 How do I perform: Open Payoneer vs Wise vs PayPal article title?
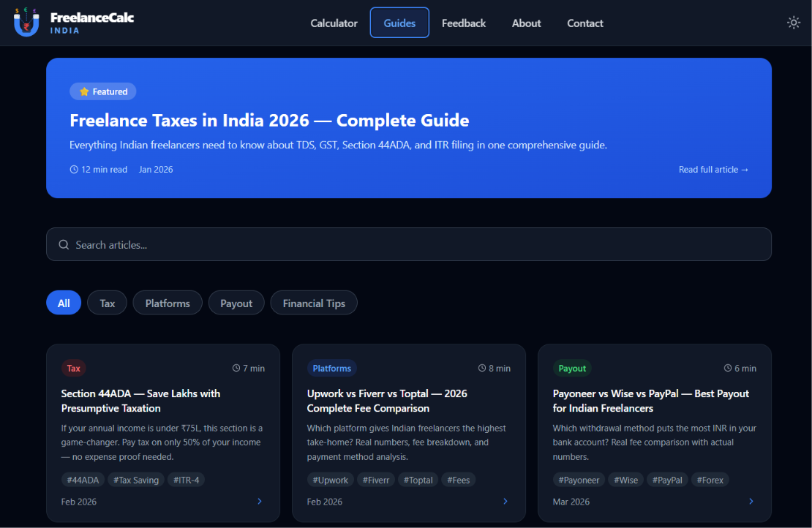650,401
